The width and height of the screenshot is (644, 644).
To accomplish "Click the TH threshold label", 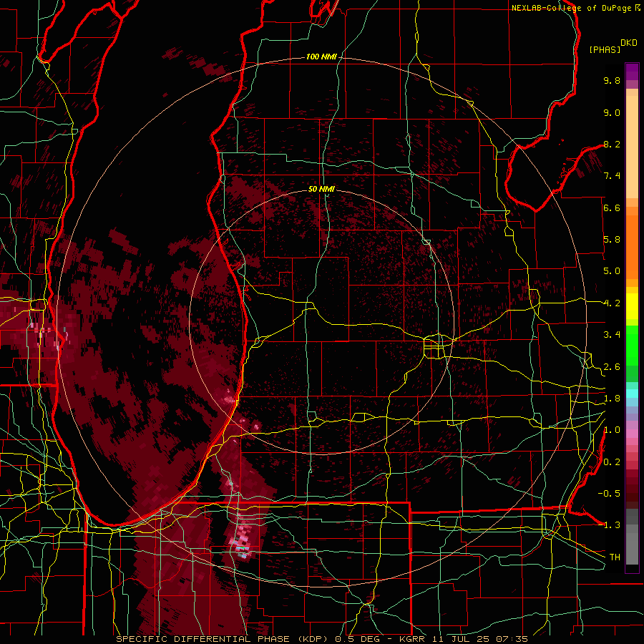I will 615,557.
